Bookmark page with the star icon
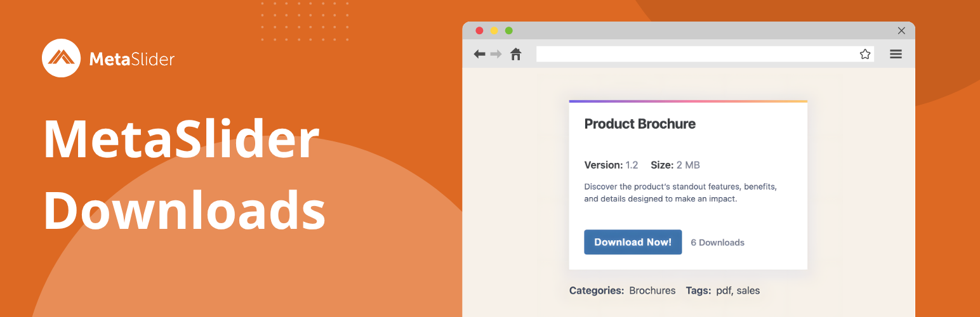 [865, 55]
